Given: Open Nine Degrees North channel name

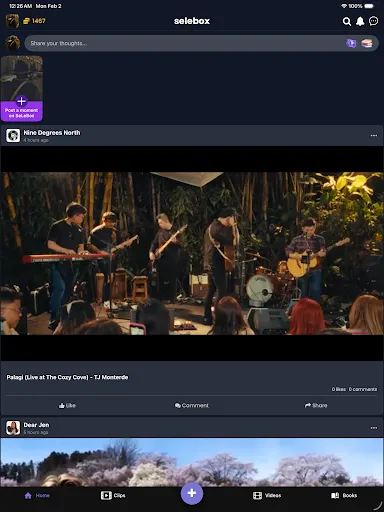Looking at the screenshot, I should (x=52, y=133).
